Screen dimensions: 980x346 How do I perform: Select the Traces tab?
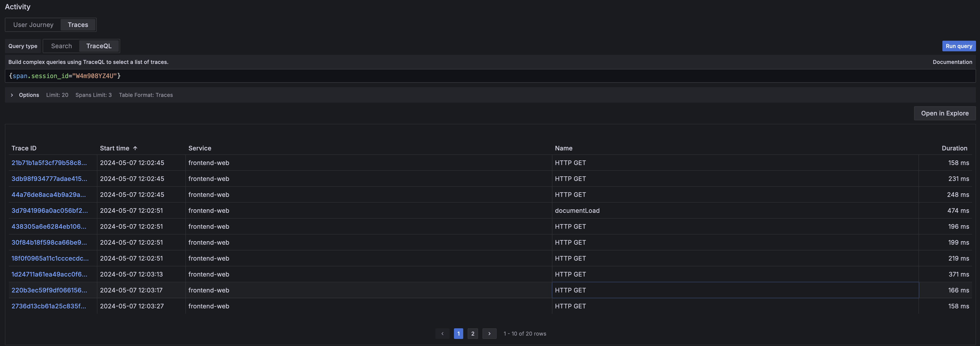click(78, 24)
